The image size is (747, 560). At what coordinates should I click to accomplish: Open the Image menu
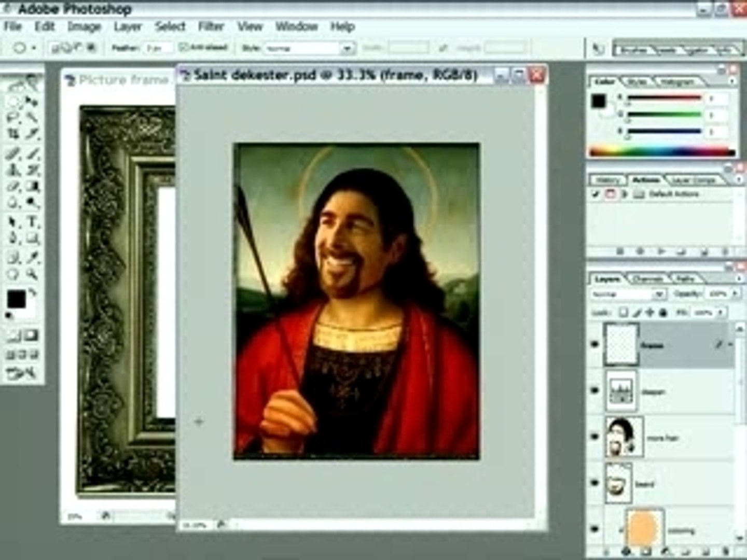coord(84,26)
